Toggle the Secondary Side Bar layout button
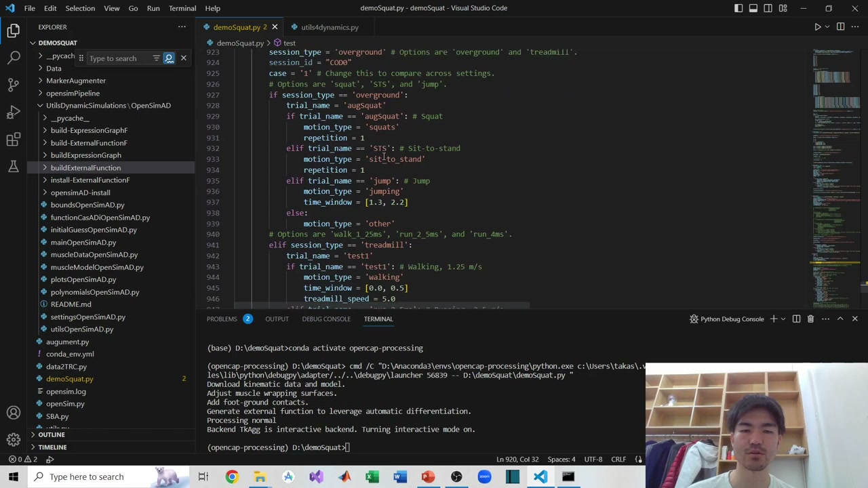 pos(768,8)
